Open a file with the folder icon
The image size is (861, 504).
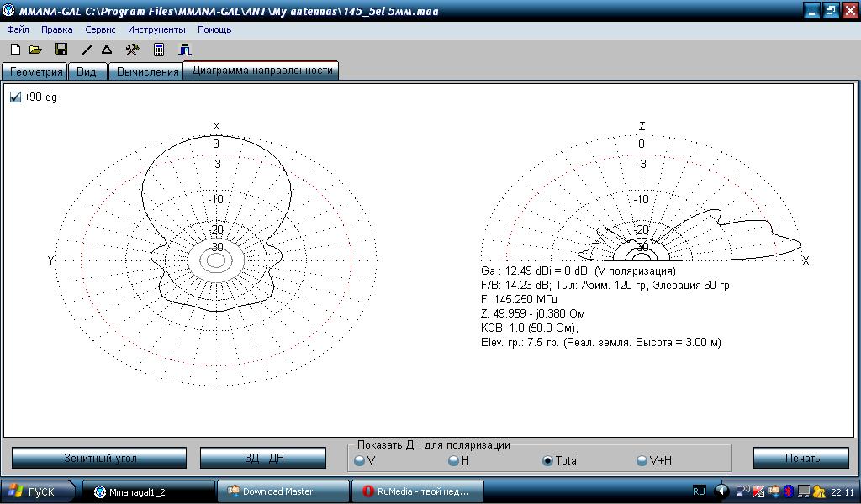[35, 50]
